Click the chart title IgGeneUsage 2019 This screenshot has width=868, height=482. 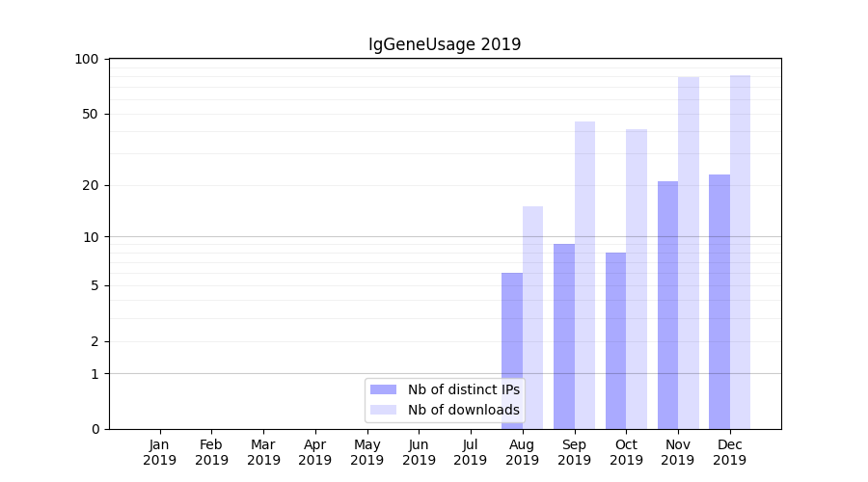click(445, 44)
